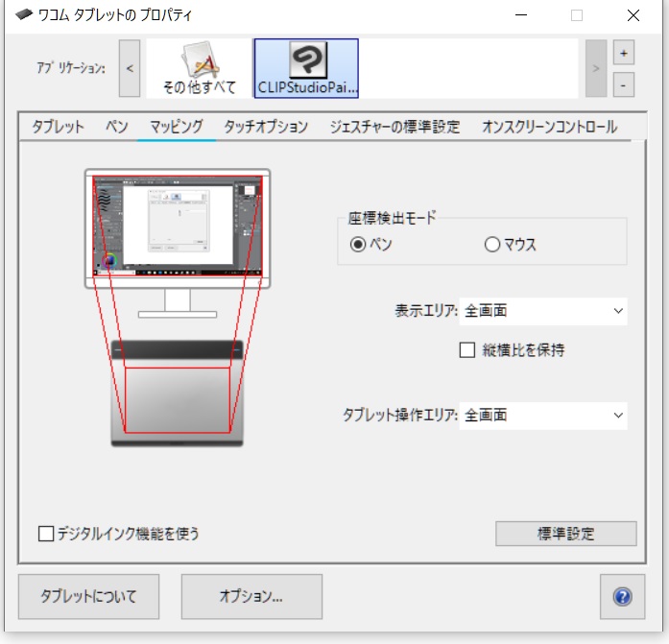Click the tablet area preview image
The height and width of the screenshot is (644, 669).
pyautogui.click(x=178, y=394)
